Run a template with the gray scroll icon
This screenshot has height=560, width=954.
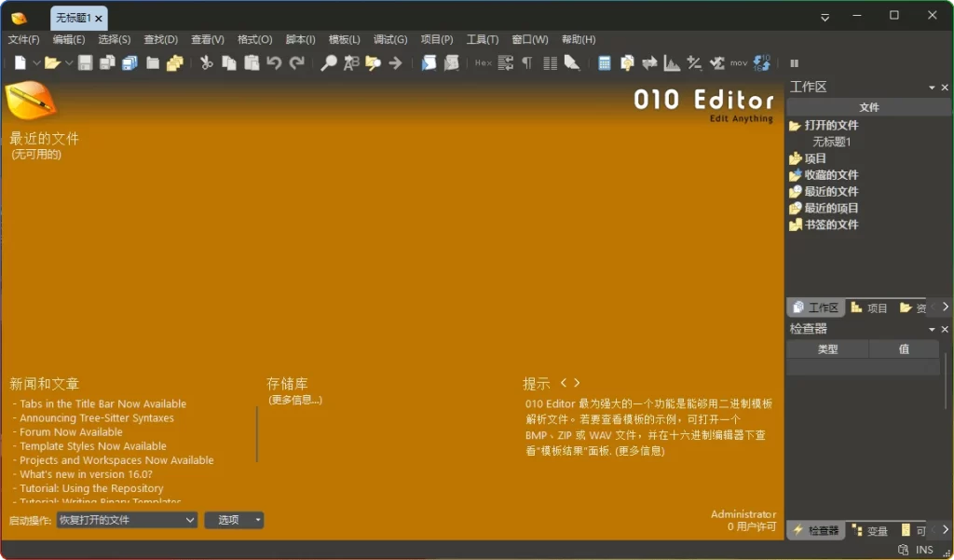point(452,62)
